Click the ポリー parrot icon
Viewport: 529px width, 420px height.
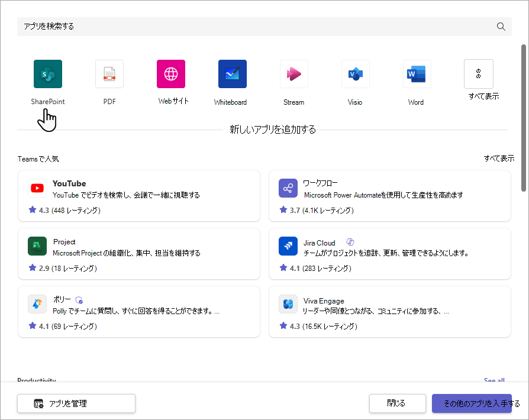[x=37, y=304]
